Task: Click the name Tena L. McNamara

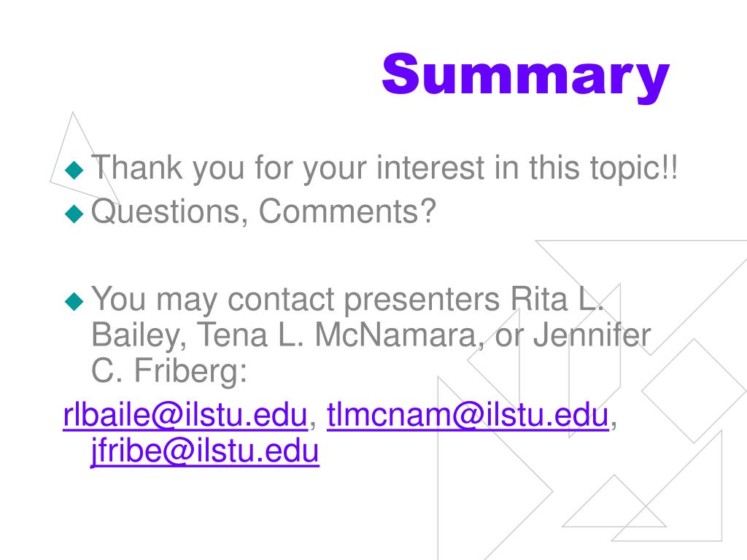Action: (x=338, y=335)
